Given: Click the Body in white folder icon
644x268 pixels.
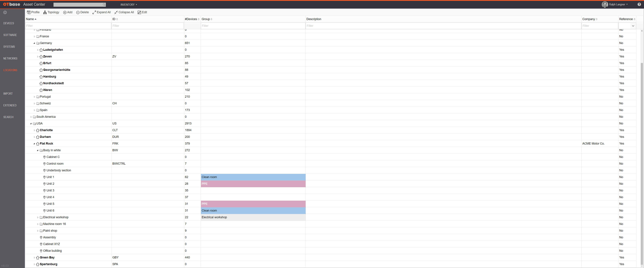Looking at the screenshot, I should [x=41, y=150].
